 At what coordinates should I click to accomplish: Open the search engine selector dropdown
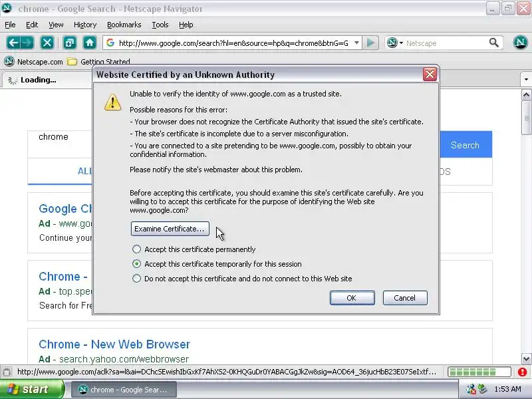pos(402,43)
